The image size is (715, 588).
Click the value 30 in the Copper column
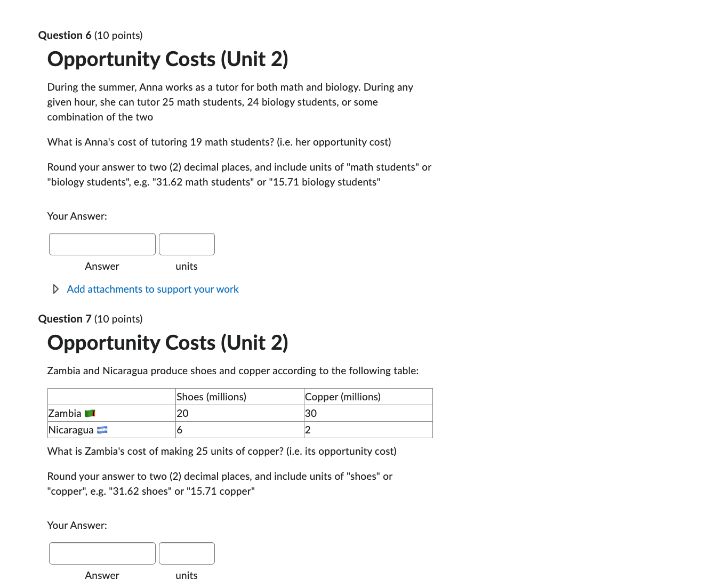311,413
